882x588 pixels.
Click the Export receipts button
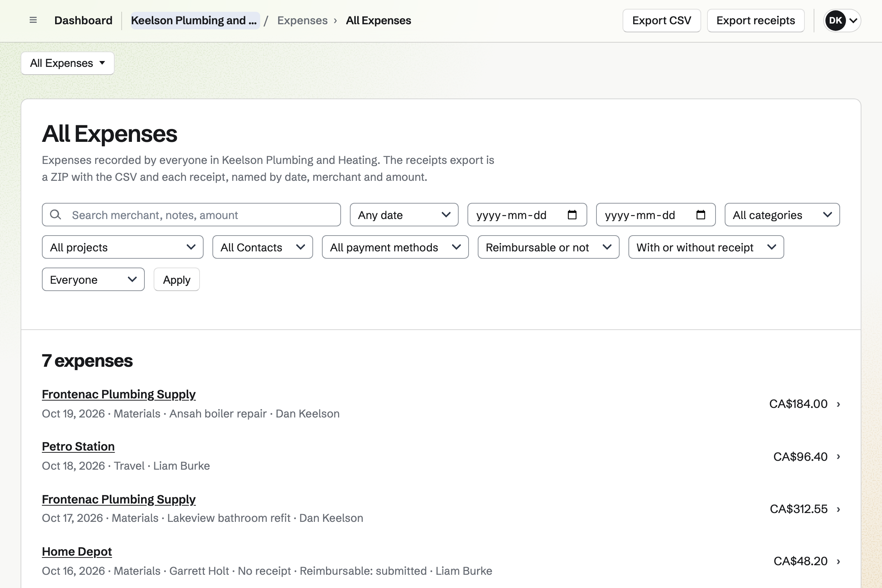point(756,20)
